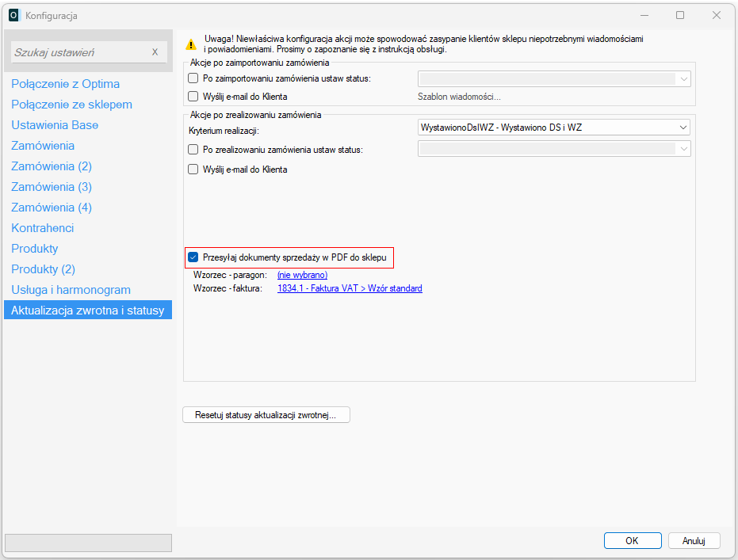
Task: Open status dropdown for realized orders
Action: (554, 149)
